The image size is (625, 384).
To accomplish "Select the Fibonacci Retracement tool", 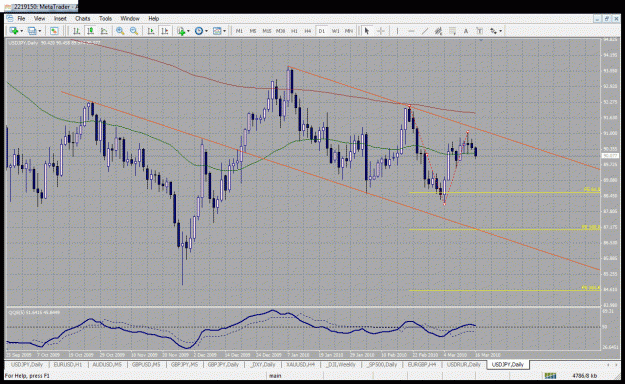I will (x=452, y=31).
